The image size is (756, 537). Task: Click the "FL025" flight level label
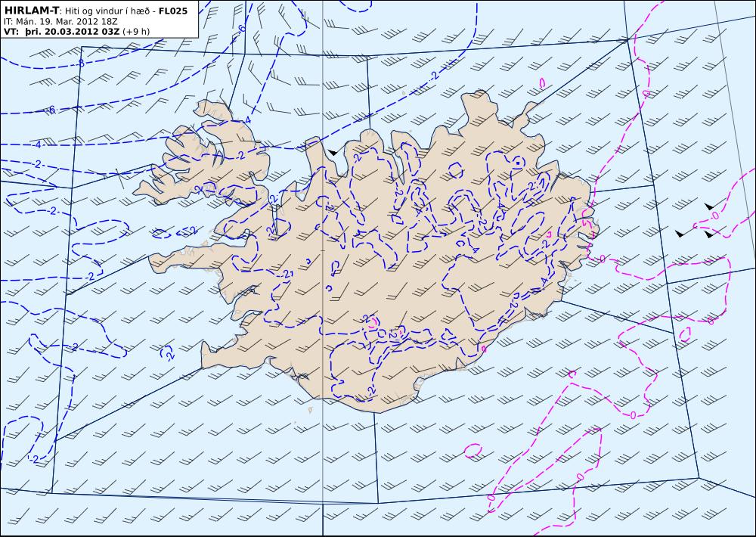pyautogui.click(x=173, y=11)
